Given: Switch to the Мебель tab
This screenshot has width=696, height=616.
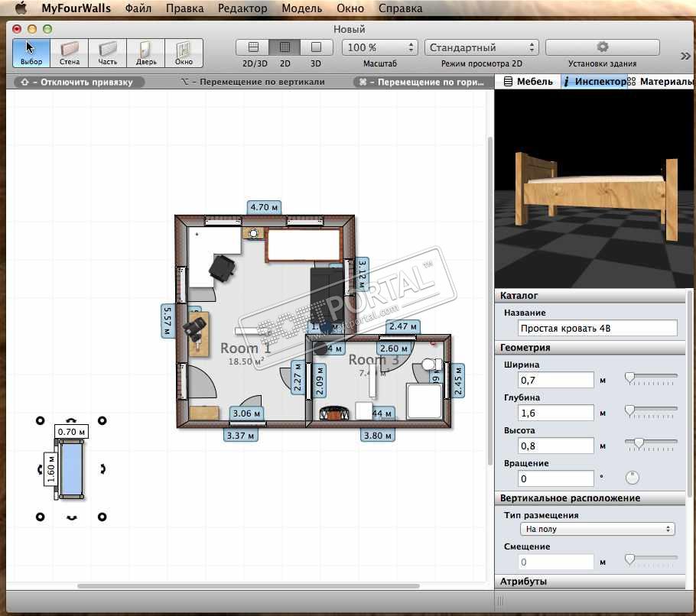Looking at the screenshot, I should (528, 82).
